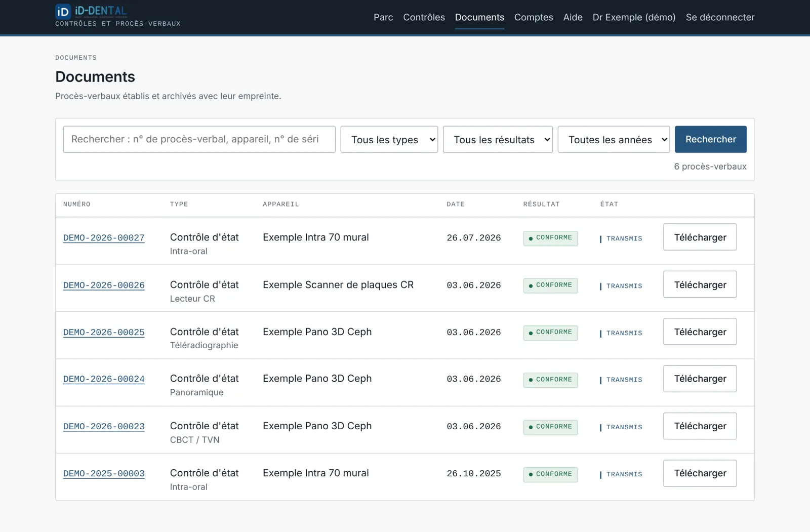Download the Panoramique report DEMO-2026-00024
Image resolution: width=810 pixels, height=532 pixels.
pyautogui.click(x=700, y=379)
